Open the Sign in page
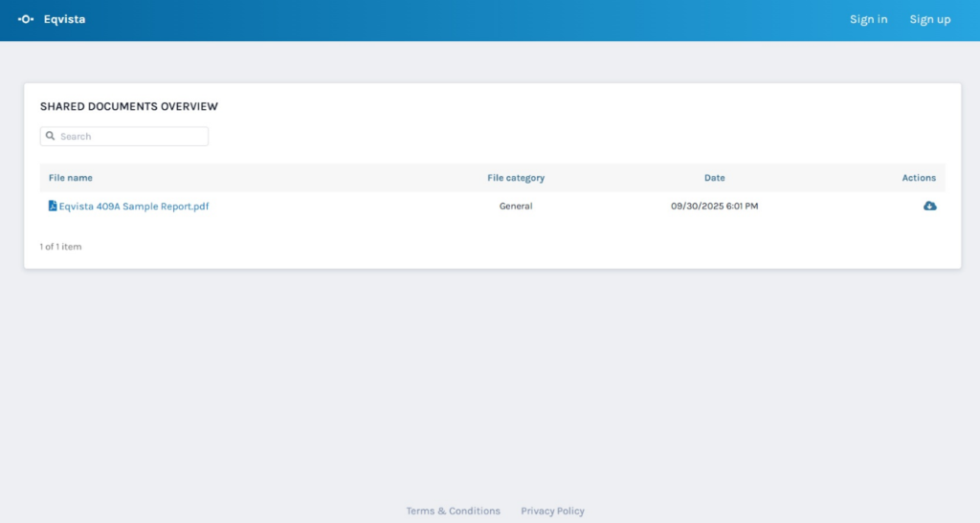Image resolution: width=980 pixels, height=523 pixels. pos(868,19)
